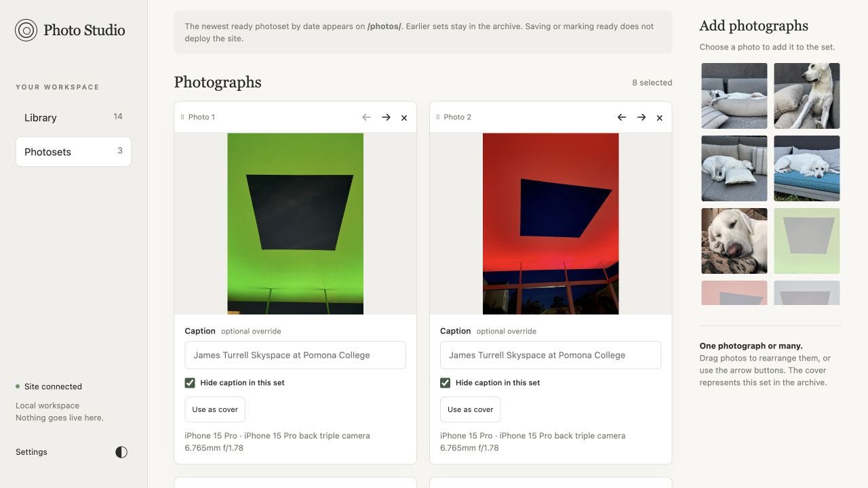Screen dimensions: 868x488
Task: Move Photo 1 forward with right arrow
Action: [386, 117]
